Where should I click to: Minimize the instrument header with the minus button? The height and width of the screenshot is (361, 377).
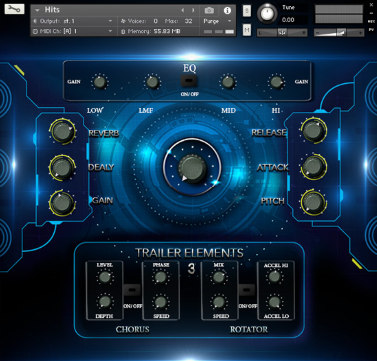click(x=371, y=13)
